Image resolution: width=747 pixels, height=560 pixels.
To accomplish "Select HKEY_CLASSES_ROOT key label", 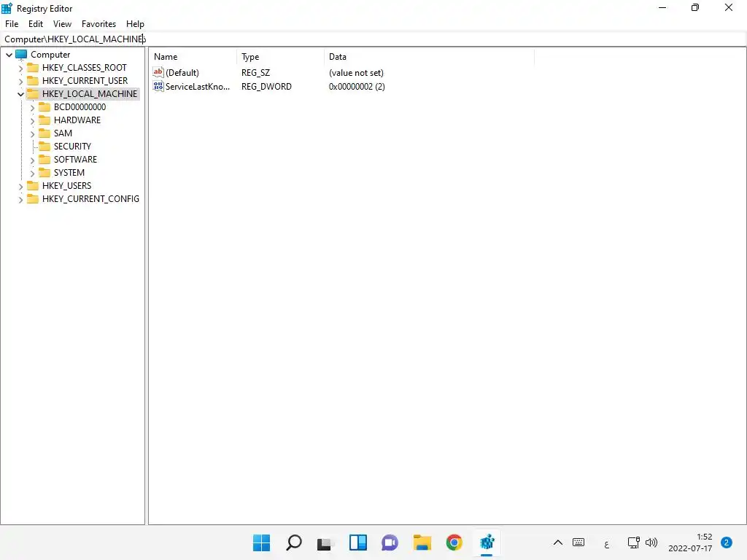I will [x=85, y=68].
